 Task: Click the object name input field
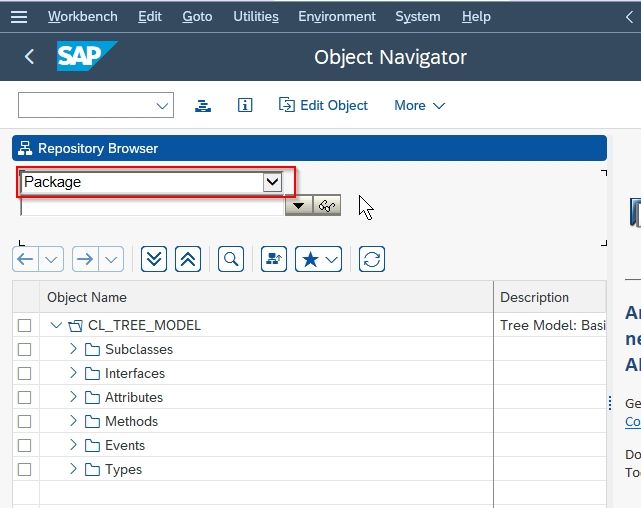pos(152,206)
